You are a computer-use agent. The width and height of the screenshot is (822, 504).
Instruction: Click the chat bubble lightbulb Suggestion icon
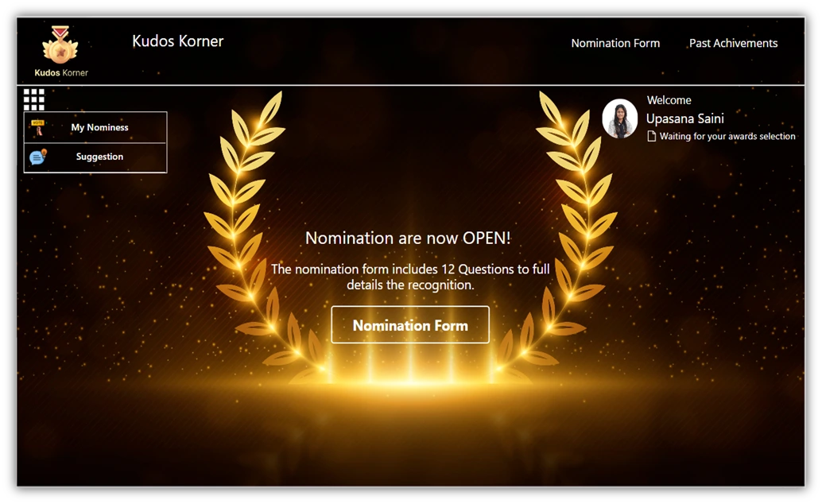[37, 157]
